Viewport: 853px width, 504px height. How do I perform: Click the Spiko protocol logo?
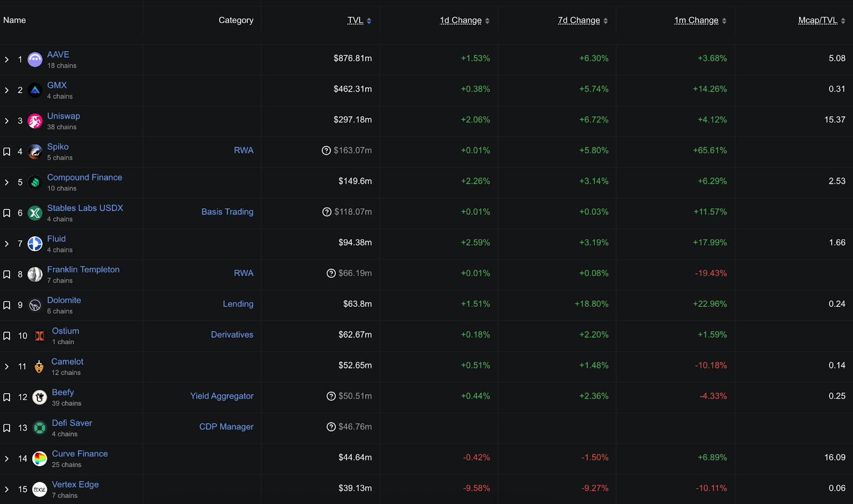point(35,152)
